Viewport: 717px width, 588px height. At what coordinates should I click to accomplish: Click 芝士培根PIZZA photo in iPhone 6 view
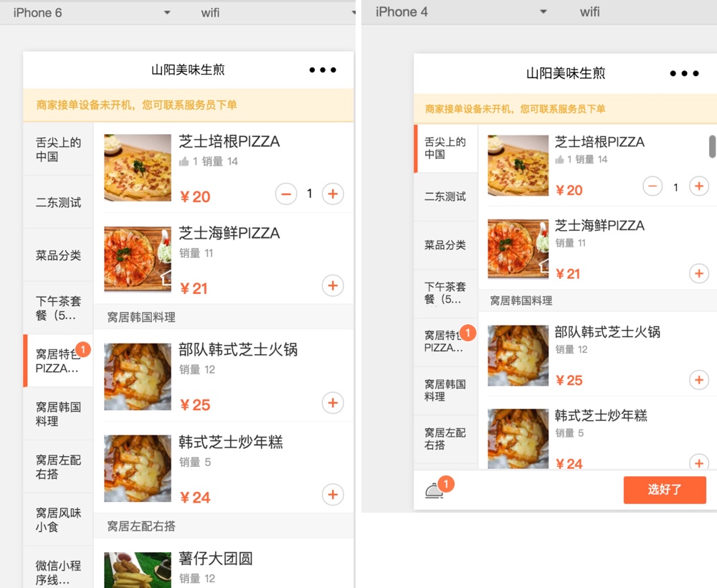138,167
